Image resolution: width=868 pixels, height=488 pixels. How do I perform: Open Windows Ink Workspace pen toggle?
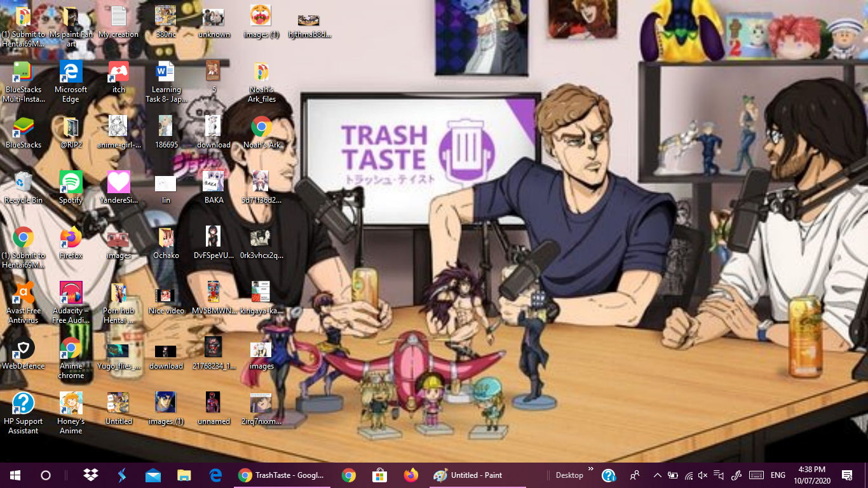(x=737, y=475)
